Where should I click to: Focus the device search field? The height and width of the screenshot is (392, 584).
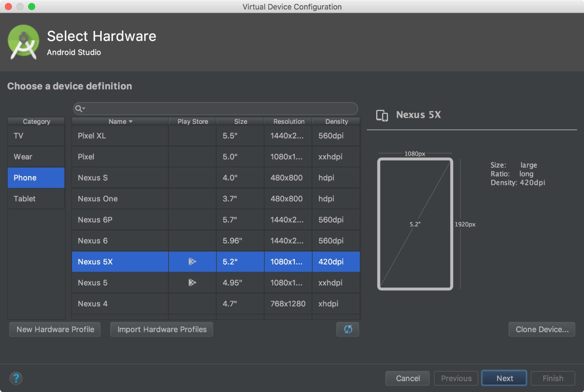(x=219, y=108)
